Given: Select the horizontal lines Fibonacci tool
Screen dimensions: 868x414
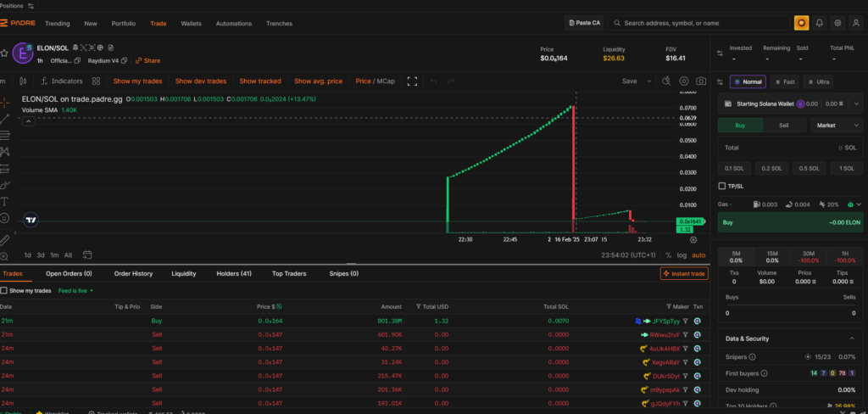Looking at the screenshot, I should click(4, 135).
